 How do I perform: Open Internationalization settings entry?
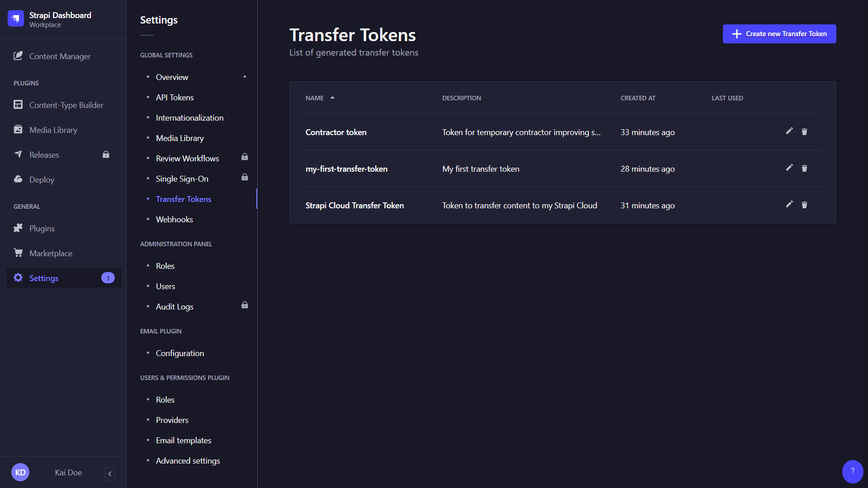[x=189, y=117]
